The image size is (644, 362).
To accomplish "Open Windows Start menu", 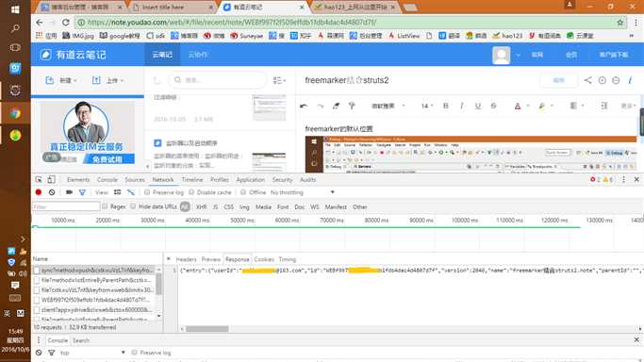I will click(15, 9).
